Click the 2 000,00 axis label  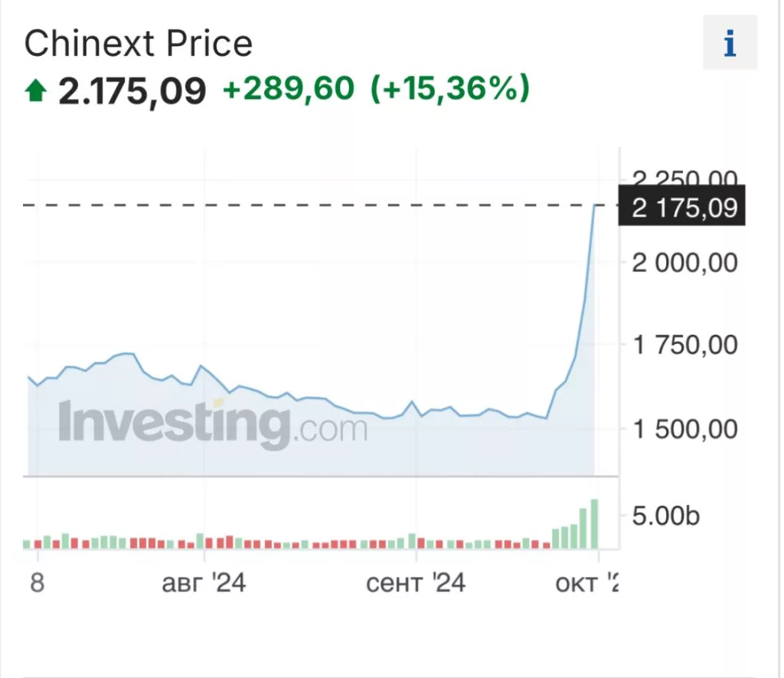(685, 263)
